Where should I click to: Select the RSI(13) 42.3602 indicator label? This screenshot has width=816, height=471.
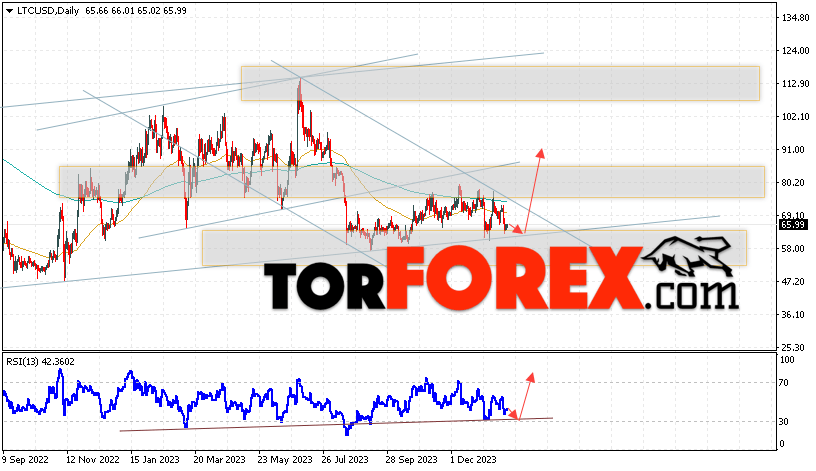[41, 362]
